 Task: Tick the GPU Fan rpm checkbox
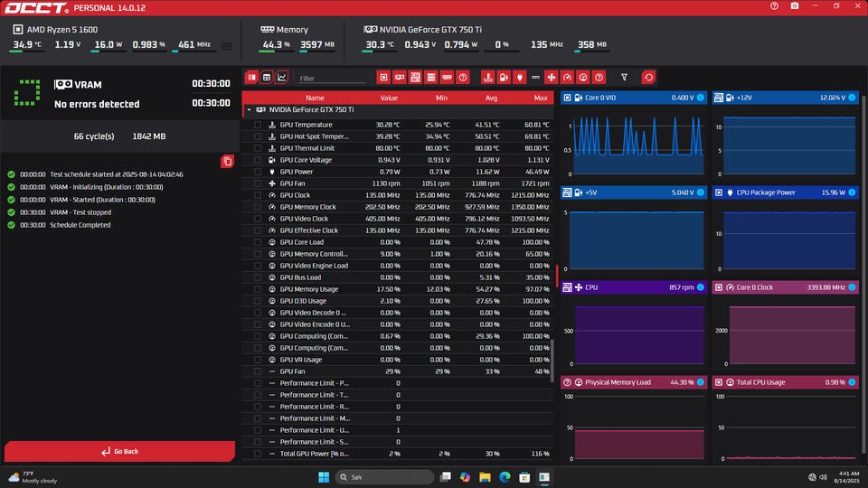258,183
